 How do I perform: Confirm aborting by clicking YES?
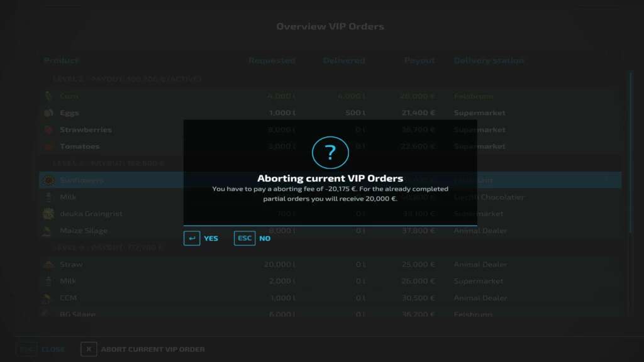coord(201,239)
